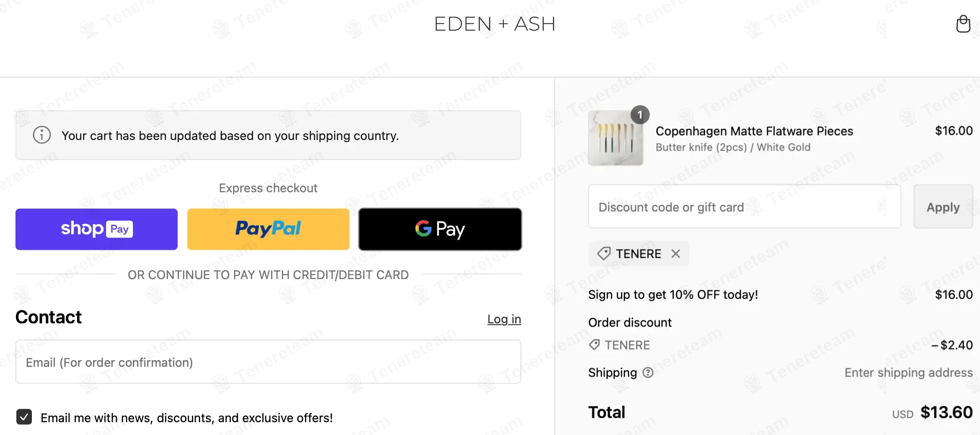The height and width of the screenshot is (435, 980).
Task: Click the cart updated notification banner
Action: pyautogui.click(x=268, y=135)
